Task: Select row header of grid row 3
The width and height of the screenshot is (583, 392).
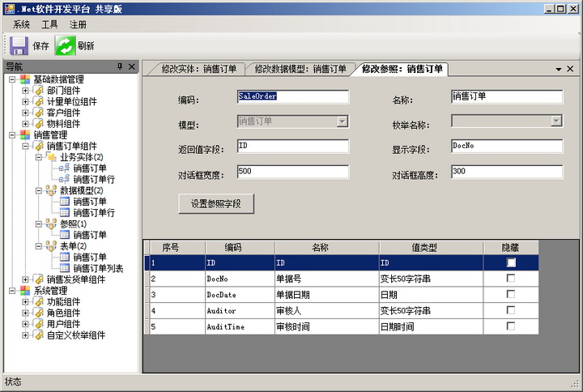Action: (x=147, y=295)
